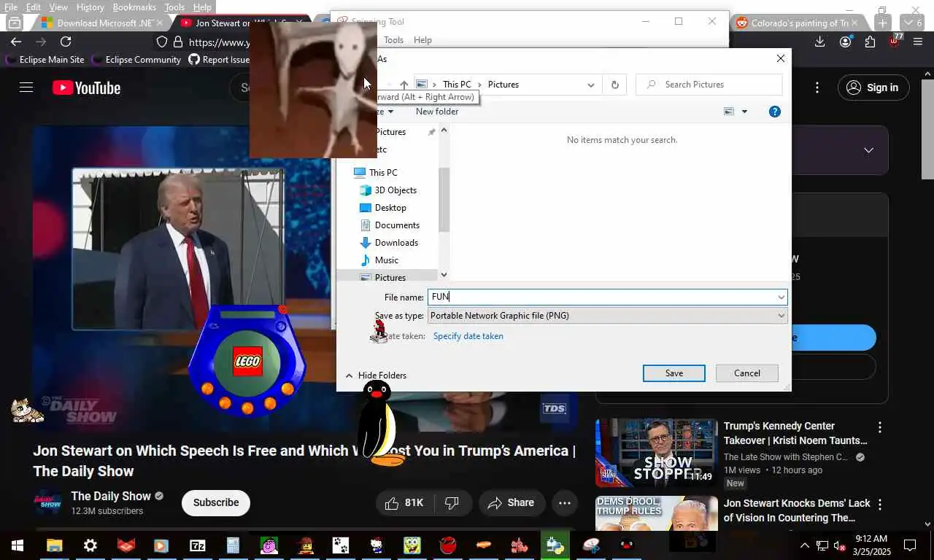Open the view options dropdown arrow
Viewport: 934px width, 560px height.
[x=744, y=112]
